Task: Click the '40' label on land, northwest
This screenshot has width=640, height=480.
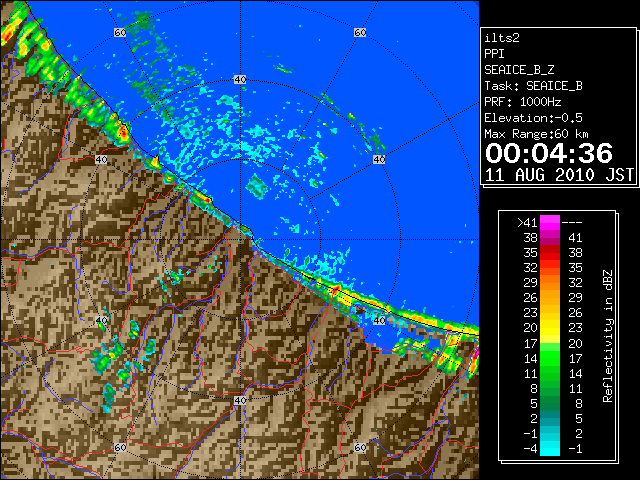Action: (x=101, y=160)
